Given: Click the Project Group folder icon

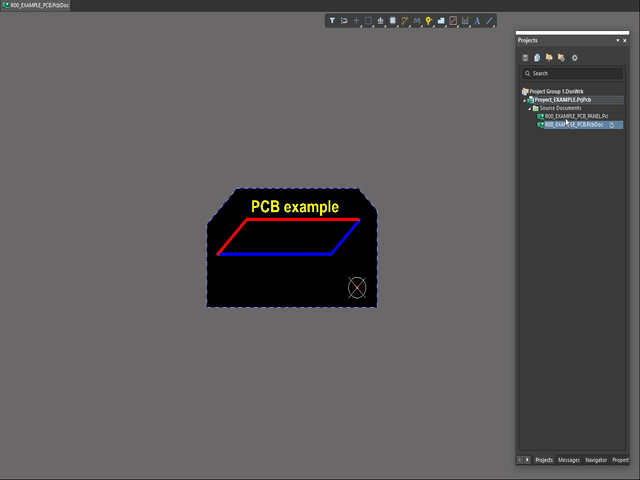Looking at the screenshot, I should coord(525,91).
